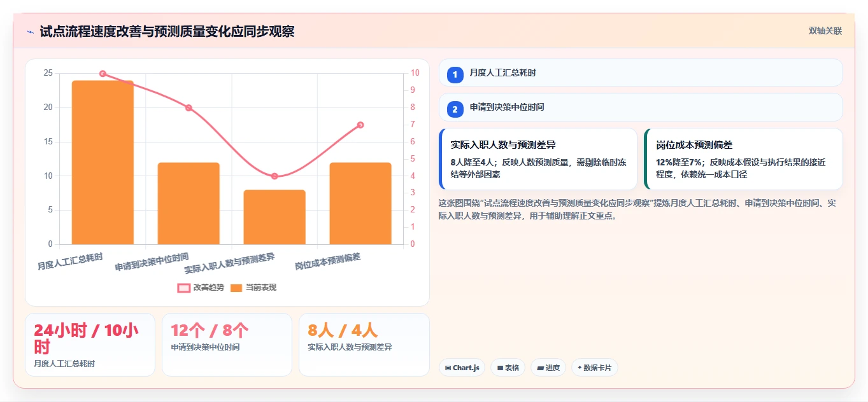This screenshot has height=402, width=868.
Task: Click the left axis value 25
Action: tap(48, 73)
